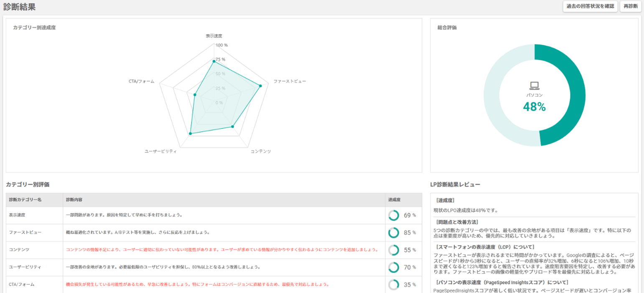This screenshot has height=293, width=644.
Task: Click the CTA/フォーム data point on radar chart
Action: [195, 95]
